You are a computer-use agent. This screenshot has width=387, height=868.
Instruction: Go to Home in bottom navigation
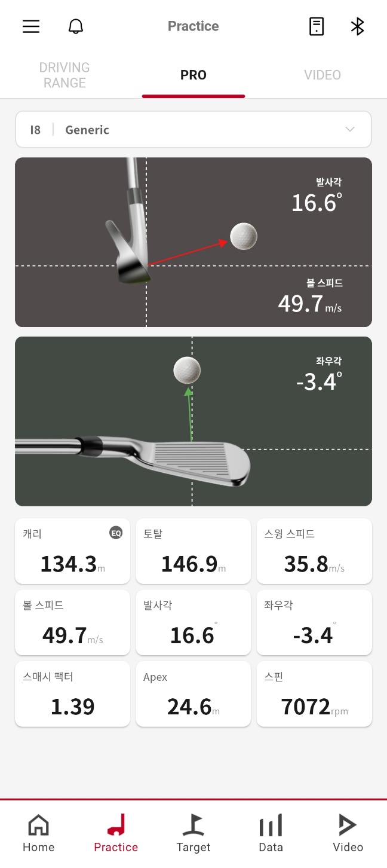(39, 833)
